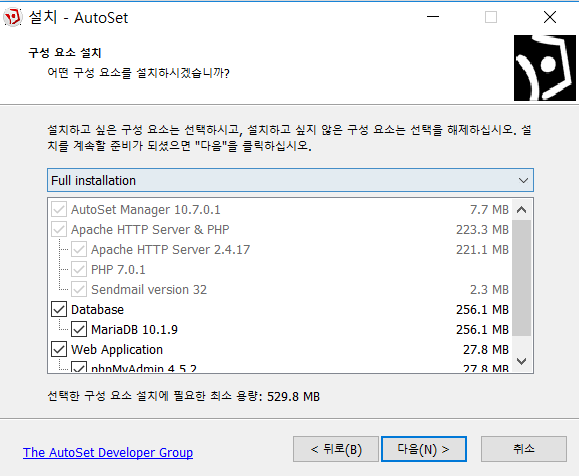The width and height of the screenshot is (579, 476).
Task: Minimize the AutoSet setup window
Action: click(x=433, y=17)
